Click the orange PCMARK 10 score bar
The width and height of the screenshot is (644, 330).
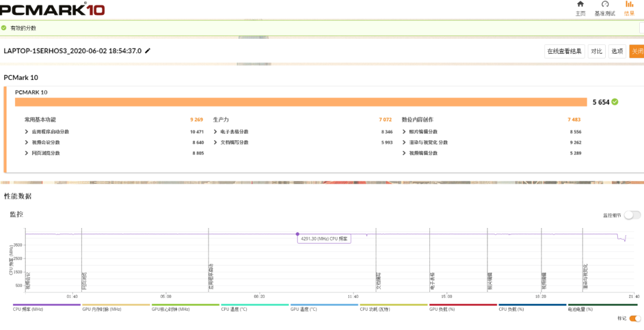(301, 102)
